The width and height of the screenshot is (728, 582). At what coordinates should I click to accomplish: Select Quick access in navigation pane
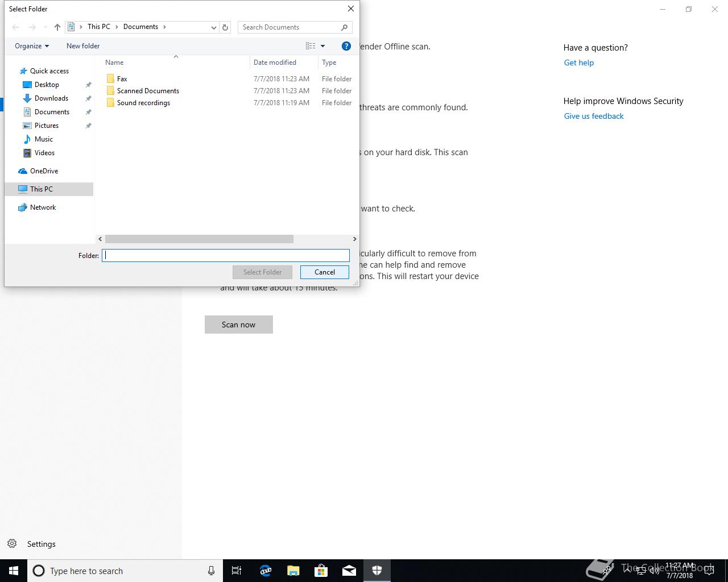[x=44, y=71]
